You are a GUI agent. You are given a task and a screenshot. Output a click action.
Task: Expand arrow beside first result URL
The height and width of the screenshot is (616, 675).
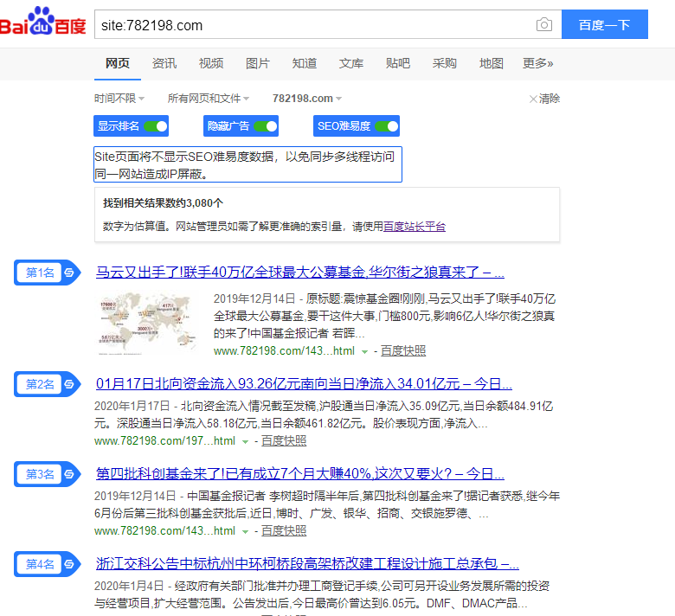364,352
